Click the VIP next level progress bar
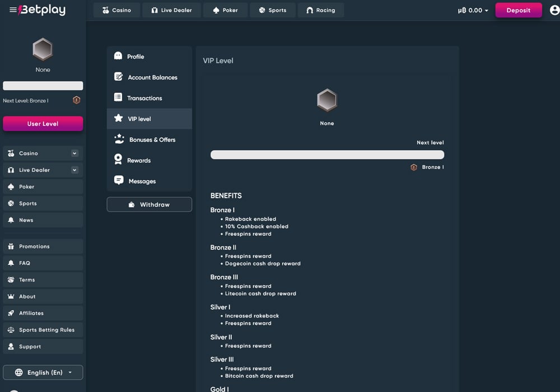This screenshot has width=560, height=392. pos(327,155)
